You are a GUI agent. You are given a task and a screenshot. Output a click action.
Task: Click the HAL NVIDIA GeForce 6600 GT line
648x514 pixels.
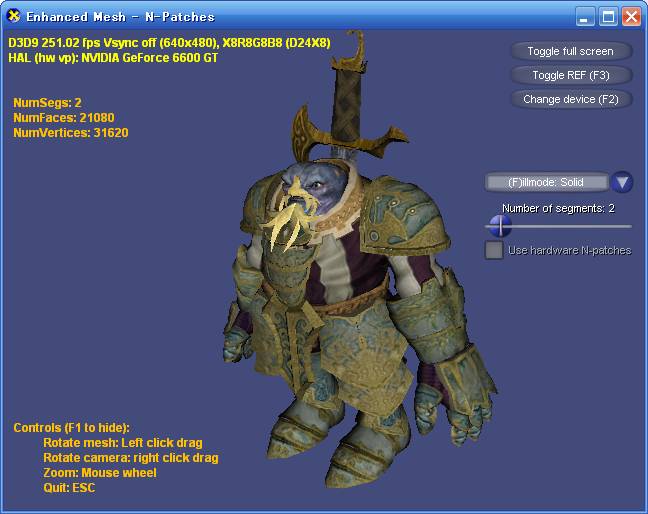pyautogui.click(x=113, y=57)
